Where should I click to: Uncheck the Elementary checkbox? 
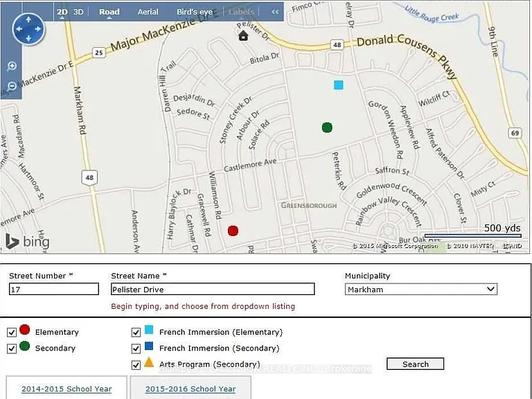pos(12,332)
